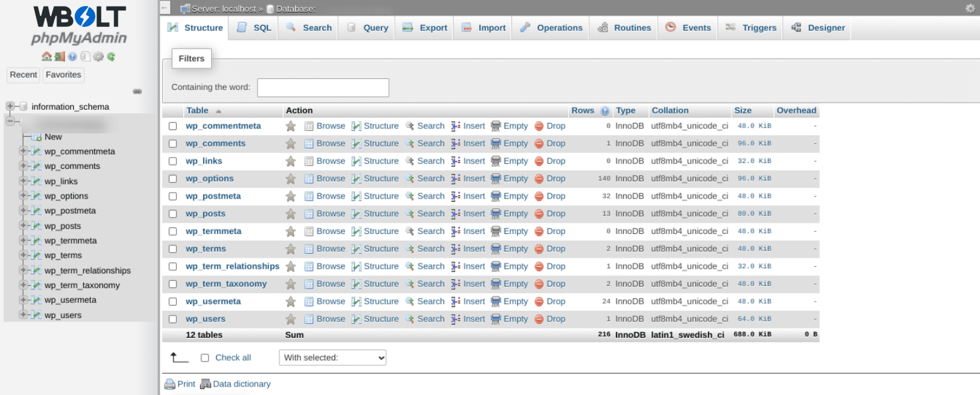Enable the Check all checkbox

tap(205, 358)
